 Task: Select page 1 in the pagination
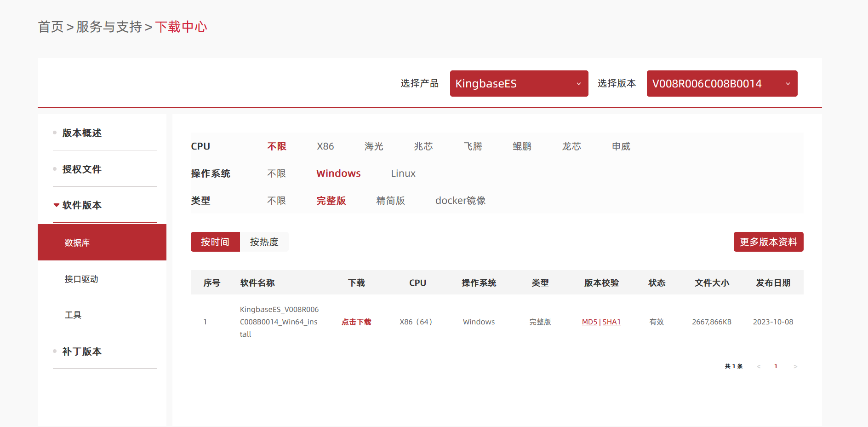click(x=776, y=367)
